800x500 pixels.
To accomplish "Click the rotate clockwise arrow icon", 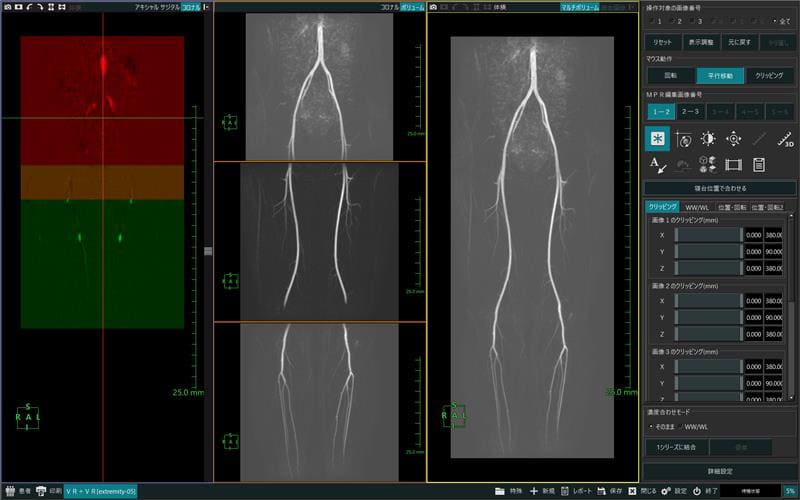I will 40,7.
